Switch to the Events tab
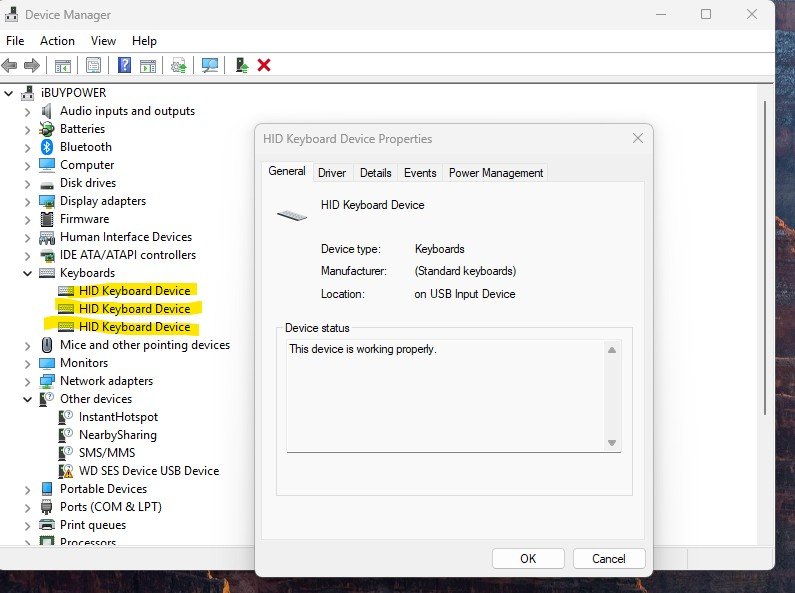 (420, 173)
